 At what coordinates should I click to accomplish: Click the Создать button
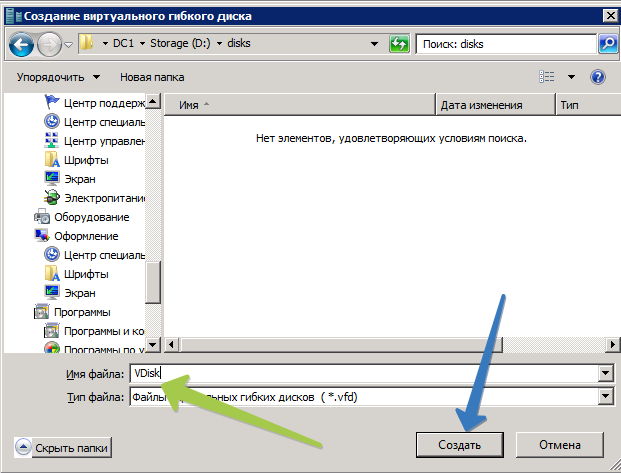tap(459, 445)
